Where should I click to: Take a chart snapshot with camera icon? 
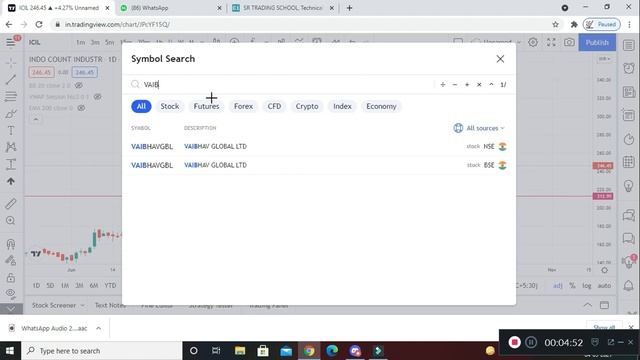tap(569, 42)
